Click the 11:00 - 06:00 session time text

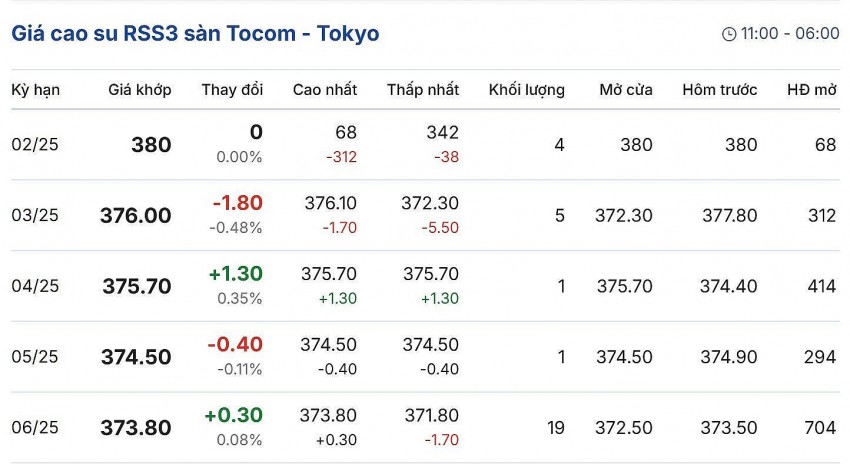click(789, 34)
